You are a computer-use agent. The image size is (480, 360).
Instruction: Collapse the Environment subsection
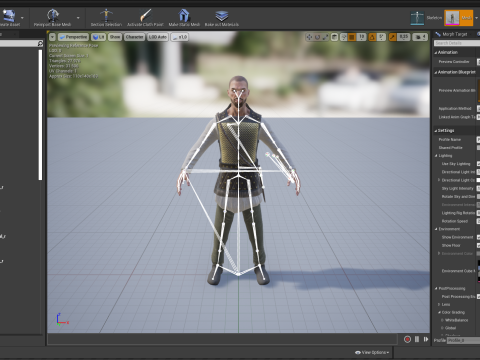pos(436,229)
